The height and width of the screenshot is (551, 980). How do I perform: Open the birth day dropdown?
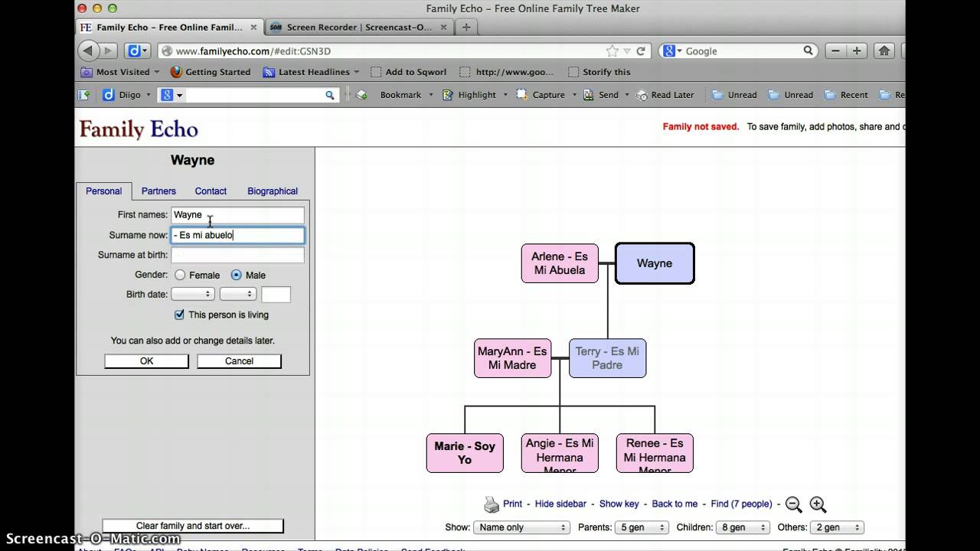pyautogui.click(x=238, y=294)
